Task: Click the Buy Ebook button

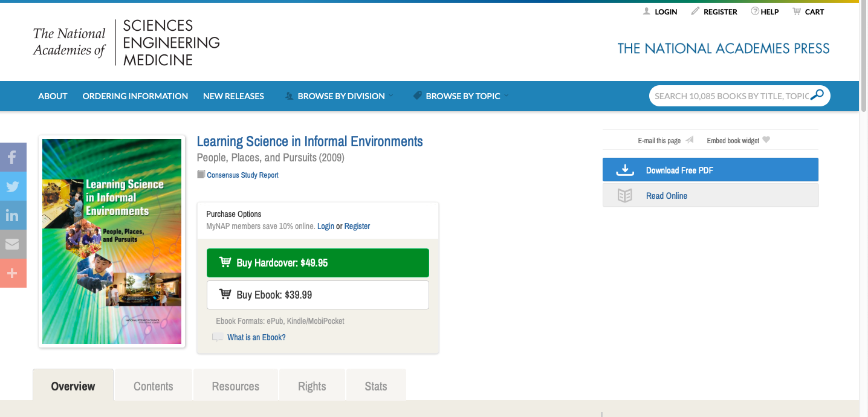Action: pyautogui.click(x=318, y=295)
